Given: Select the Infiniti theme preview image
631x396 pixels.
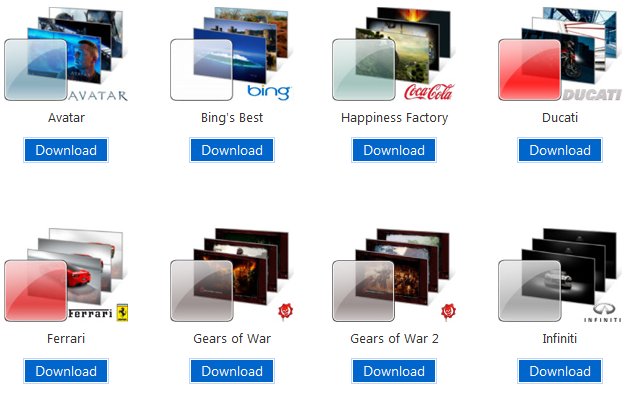Looking at the screenshot, I should 559,275.
